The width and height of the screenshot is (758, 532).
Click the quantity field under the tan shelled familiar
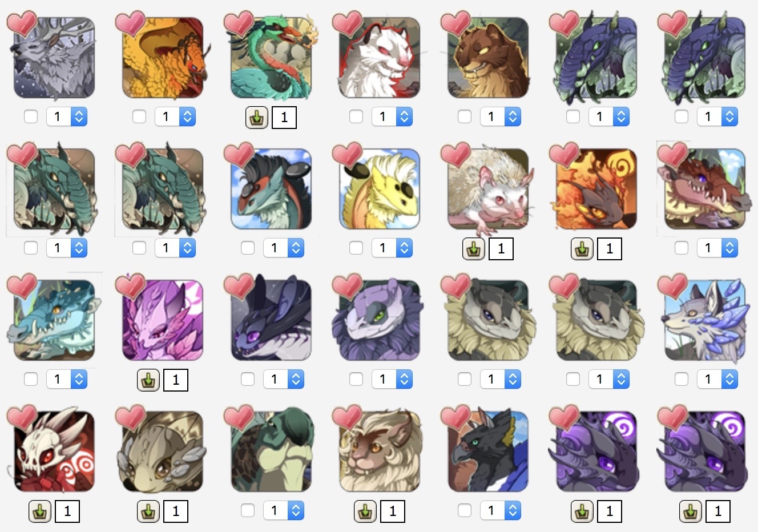click(x=176, y=511)
